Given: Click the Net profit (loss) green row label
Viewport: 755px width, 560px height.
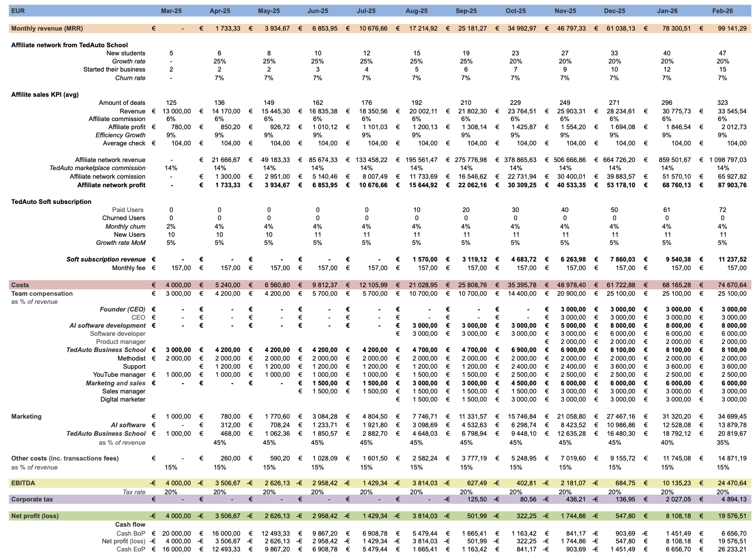Looking at the screenshot, I should (35, 516).
